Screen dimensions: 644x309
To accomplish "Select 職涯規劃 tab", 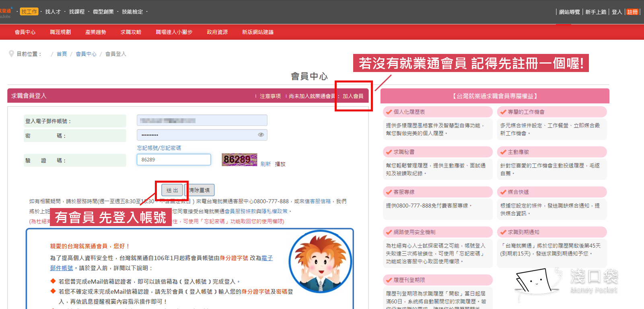I will (60, 32).
